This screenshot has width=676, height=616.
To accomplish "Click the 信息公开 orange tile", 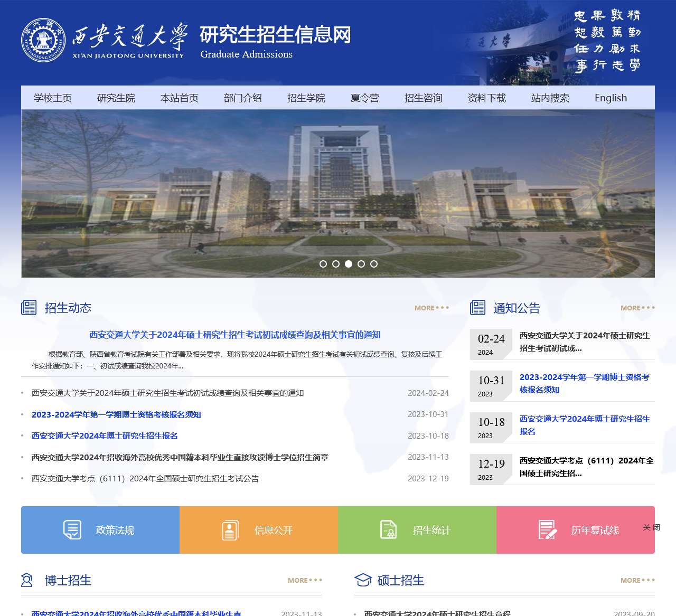I will tap(259, 530).
